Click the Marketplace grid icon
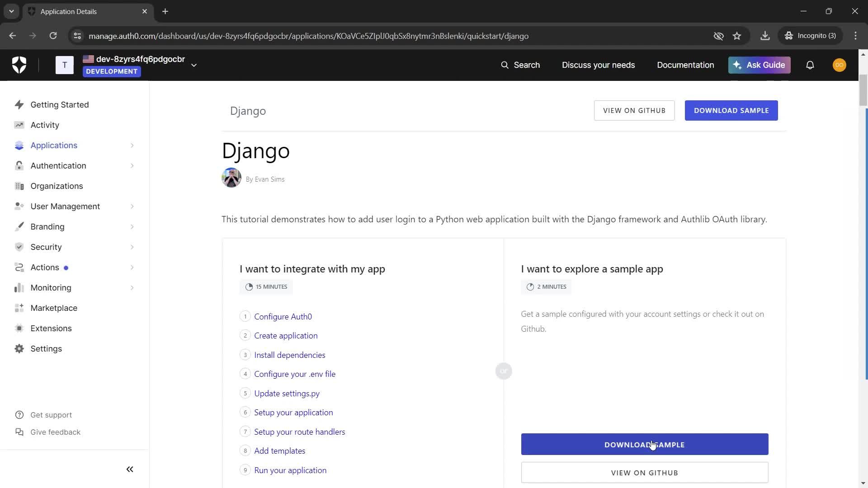Image resolution: width=868 pixels, height=488 pixels. click(x=19, y=308)
